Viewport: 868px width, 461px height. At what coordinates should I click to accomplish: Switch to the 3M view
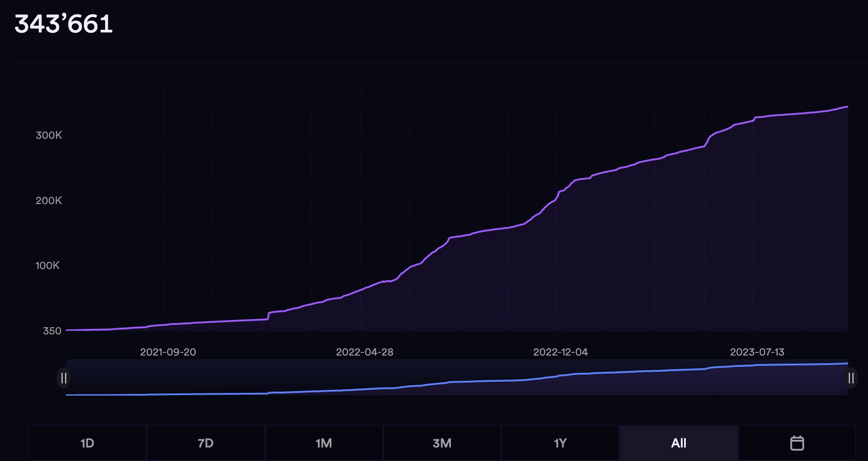[x=442, y=443]
